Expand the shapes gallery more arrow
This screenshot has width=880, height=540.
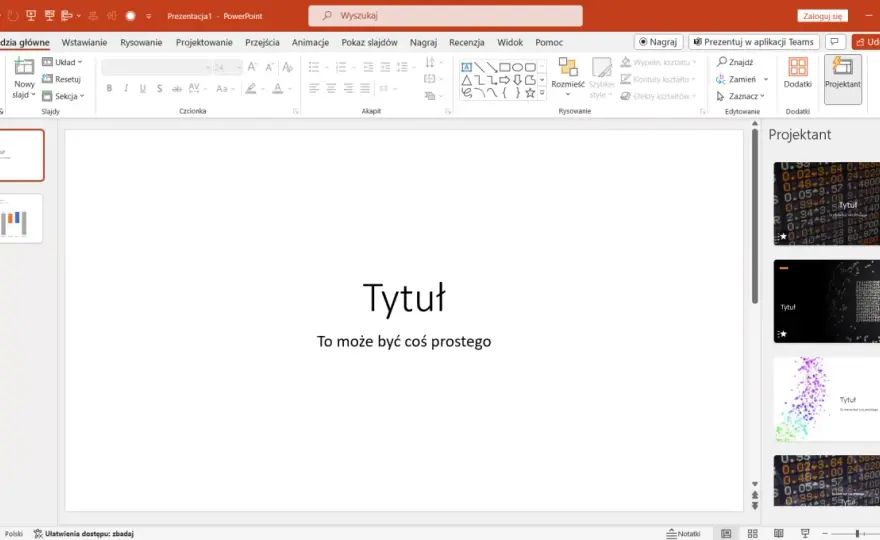(x=542, y=93)
